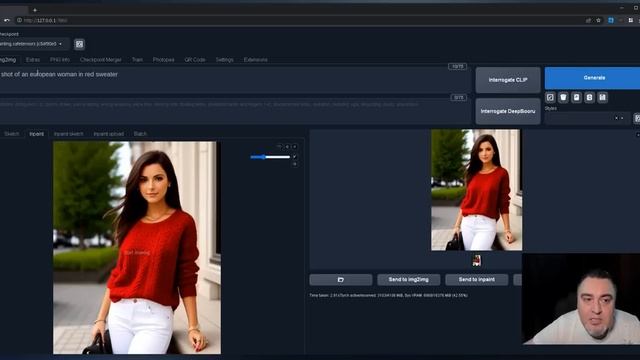Viewport: 640px width, 360px height.
Task: Open the Batch sub-tab
Action: coord(140,134)
